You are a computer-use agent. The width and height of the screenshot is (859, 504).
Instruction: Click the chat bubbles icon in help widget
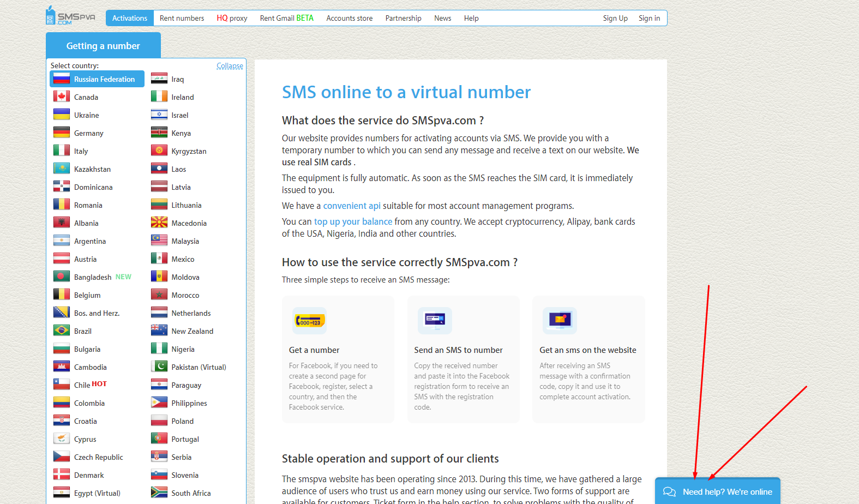coord(669,492)
